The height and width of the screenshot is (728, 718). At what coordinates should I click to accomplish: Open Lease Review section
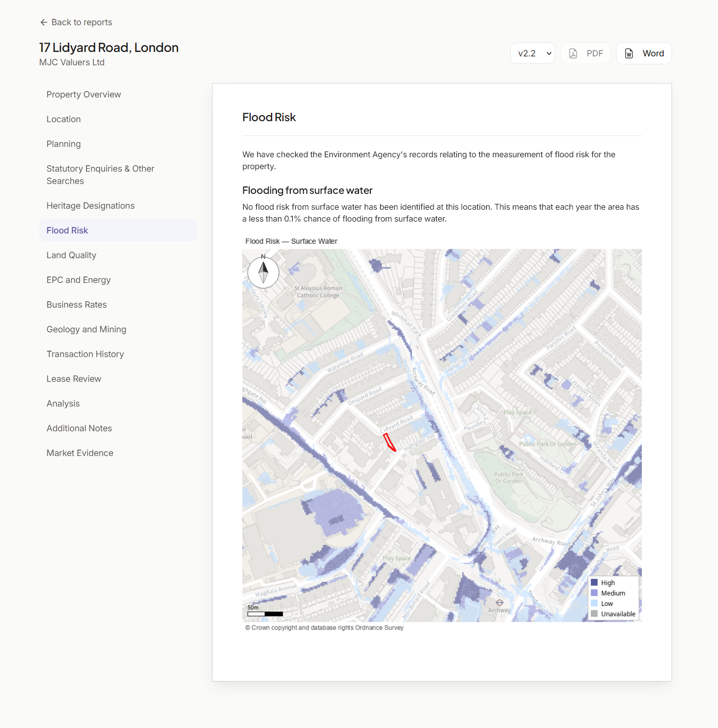(118, 379)
